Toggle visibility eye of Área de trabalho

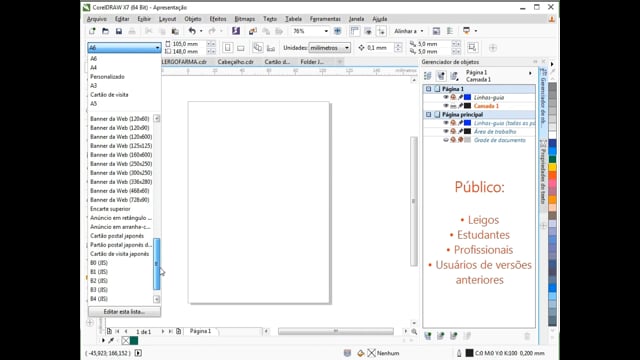pos(446,131)
